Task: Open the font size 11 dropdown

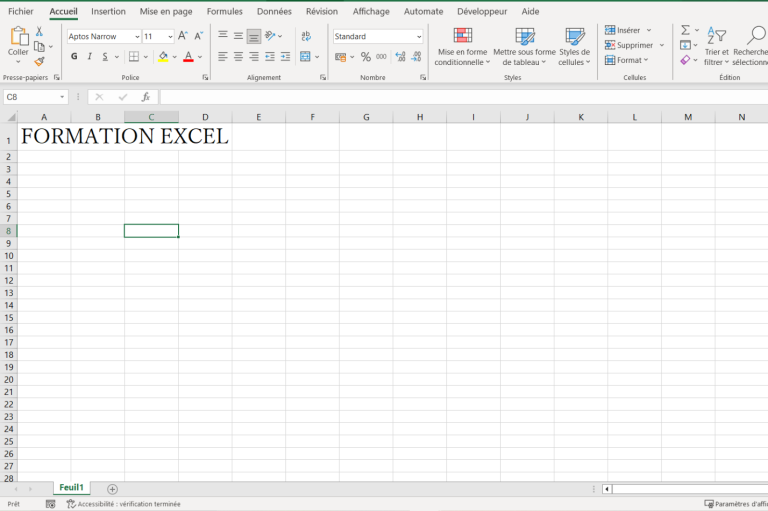Action: 170,36
